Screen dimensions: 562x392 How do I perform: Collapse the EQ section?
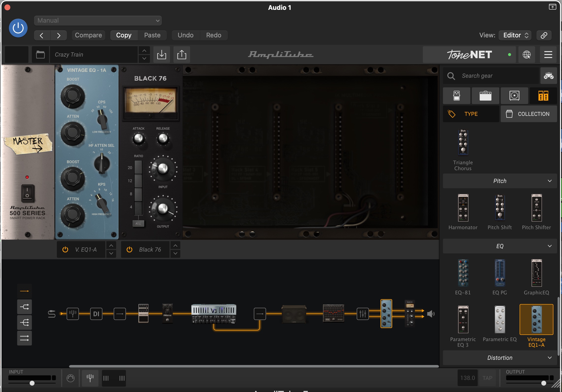click(x=500, y=246)
